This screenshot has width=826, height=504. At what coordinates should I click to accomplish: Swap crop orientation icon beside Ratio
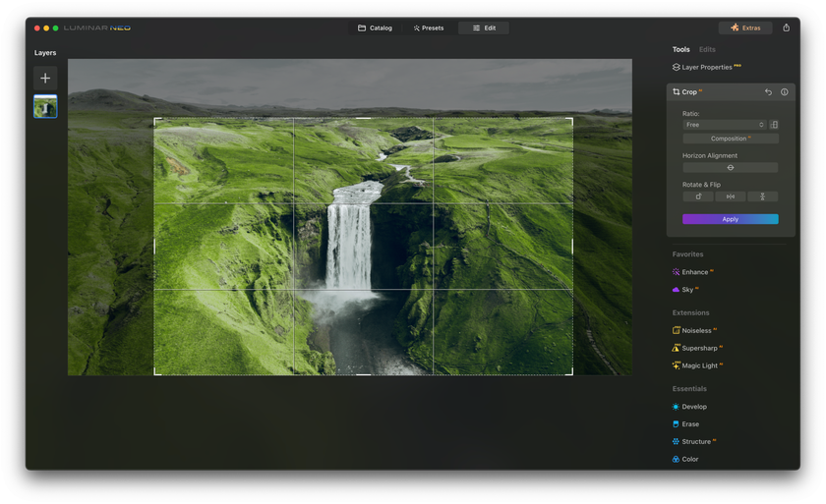774,125
